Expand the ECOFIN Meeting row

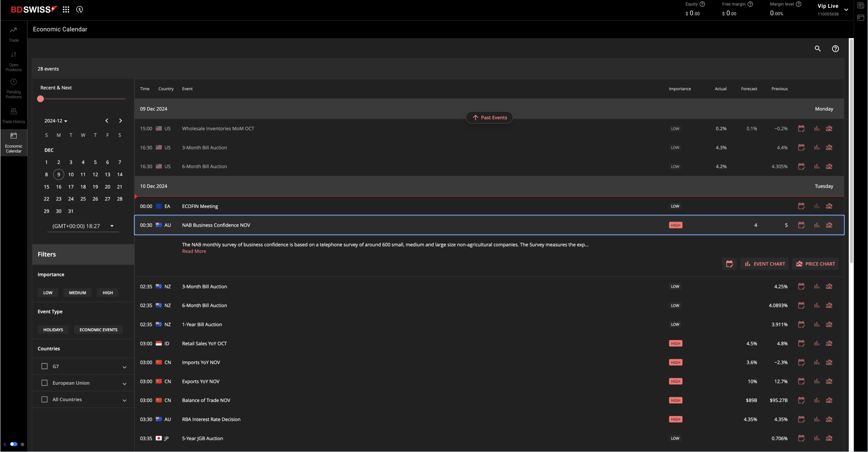tap(489, 206)
